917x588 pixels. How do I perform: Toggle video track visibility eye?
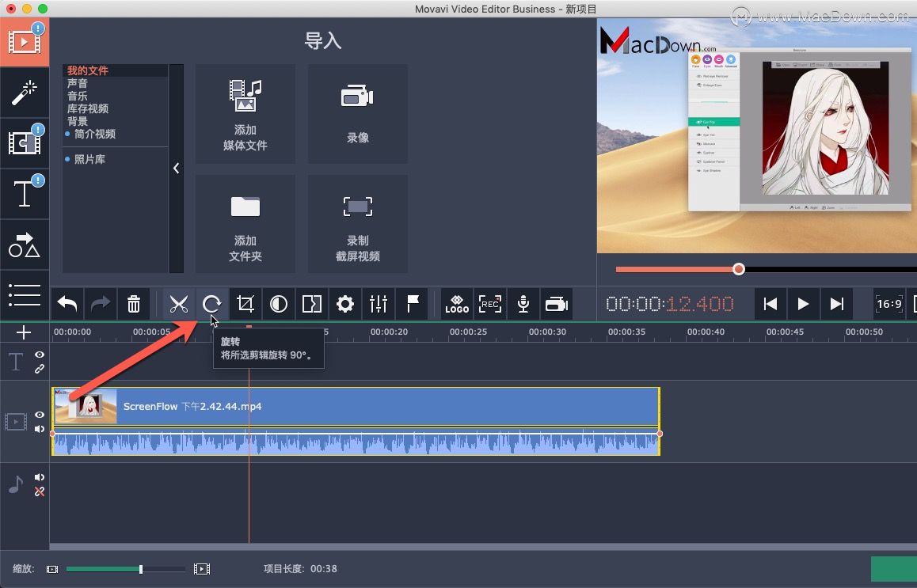click(x=39, y=415)
